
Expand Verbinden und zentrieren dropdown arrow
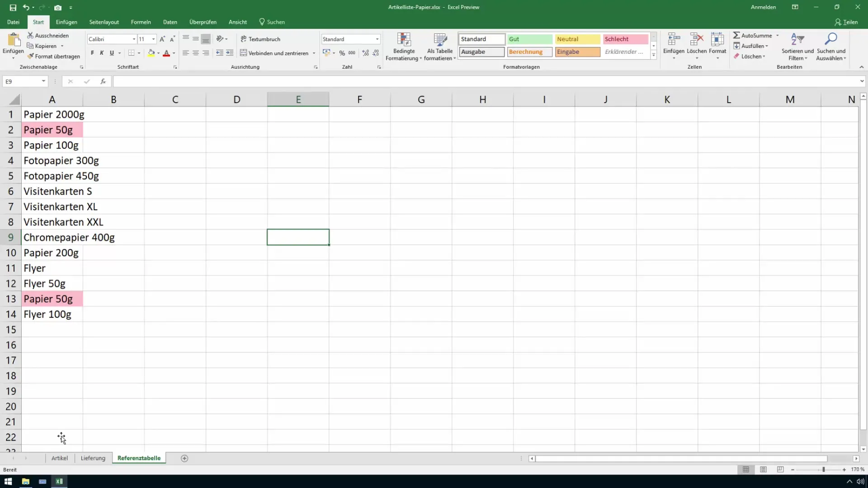coord(314,53)
